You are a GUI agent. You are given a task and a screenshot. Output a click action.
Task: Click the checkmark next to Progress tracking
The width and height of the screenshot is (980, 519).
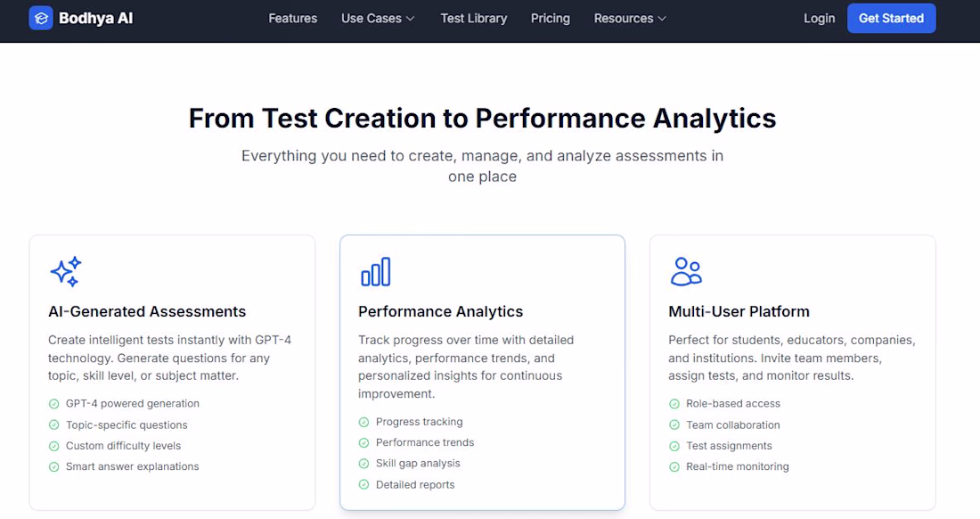click(x=363, y=422)
